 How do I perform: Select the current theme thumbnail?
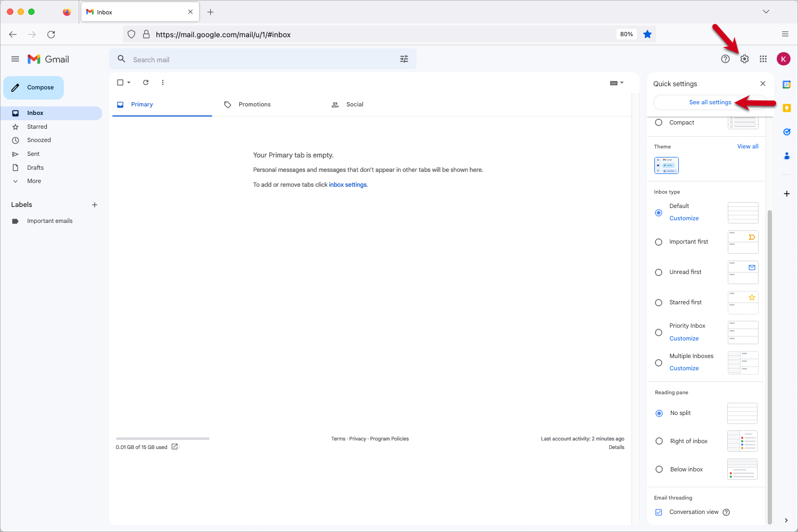tap(666, 165)
